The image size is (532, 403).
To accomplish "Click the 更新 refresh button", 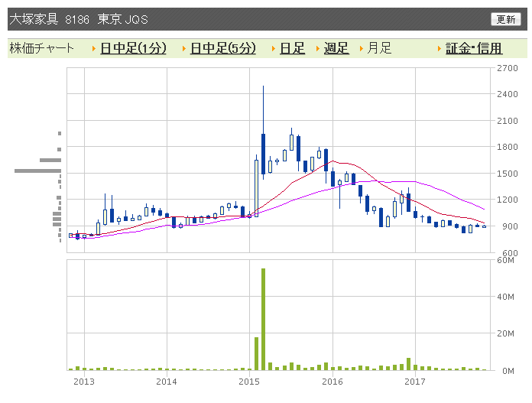I will (506, 19).
